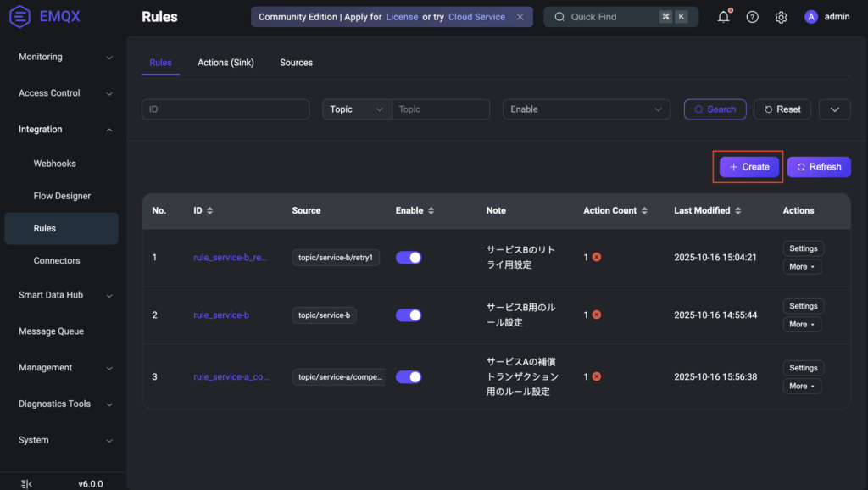Open the settings gear icon in header
Screen dimensions: 868x490
coord(781,17)
